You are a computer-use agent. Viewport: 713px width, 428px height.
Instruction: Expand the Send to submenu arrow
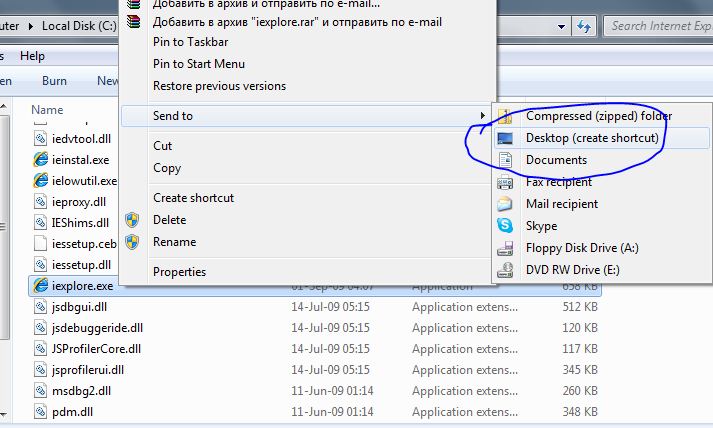click(x=482, y=116)
